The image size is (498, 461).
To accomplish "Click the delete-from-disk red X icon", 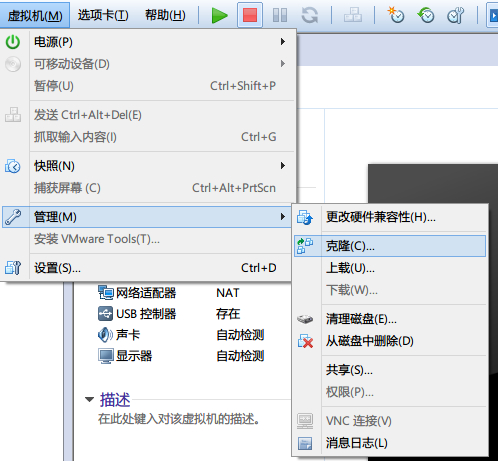I will 305,341.
